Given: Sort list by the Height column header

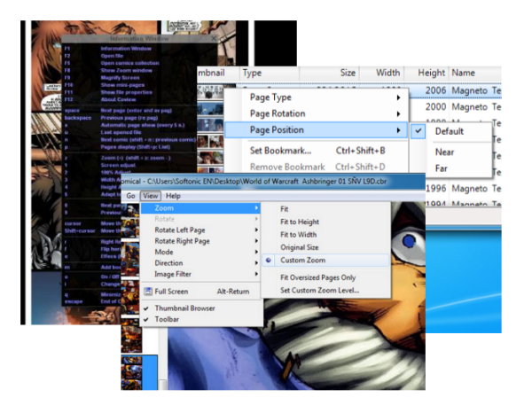Looking at the screenshot, I should pyautogui.click(x=431, y=73).
